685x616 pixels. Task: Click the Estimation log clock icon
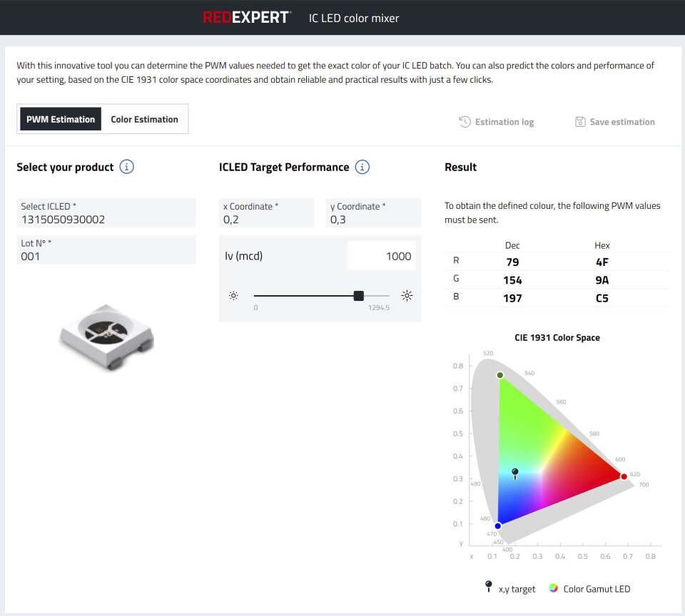tap(465, 122)
